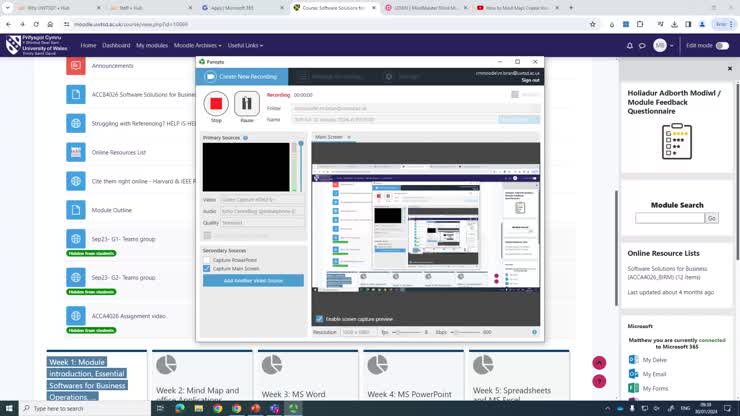Toggle the Edit mode switch
The width and height of the screenshot is (740, 416).
pyautogui.click(x=722, y=45)
